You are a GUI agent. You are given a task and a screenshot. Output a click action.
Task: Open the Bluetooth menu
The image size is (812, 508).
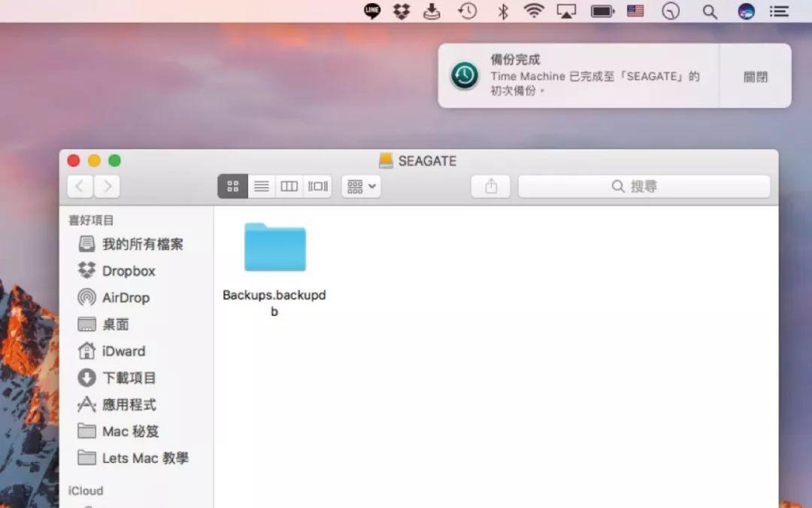tap(503, 11)
